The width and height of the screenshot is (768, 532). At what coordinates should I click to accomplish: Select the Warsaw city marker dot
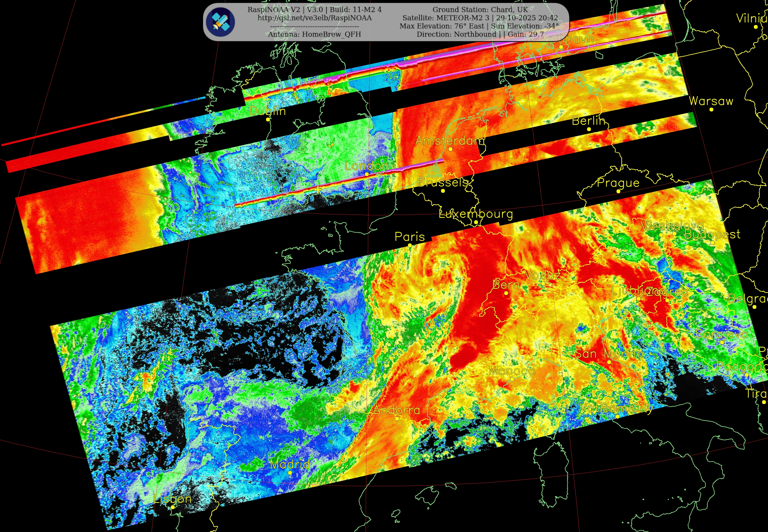[x=711, y=109]
